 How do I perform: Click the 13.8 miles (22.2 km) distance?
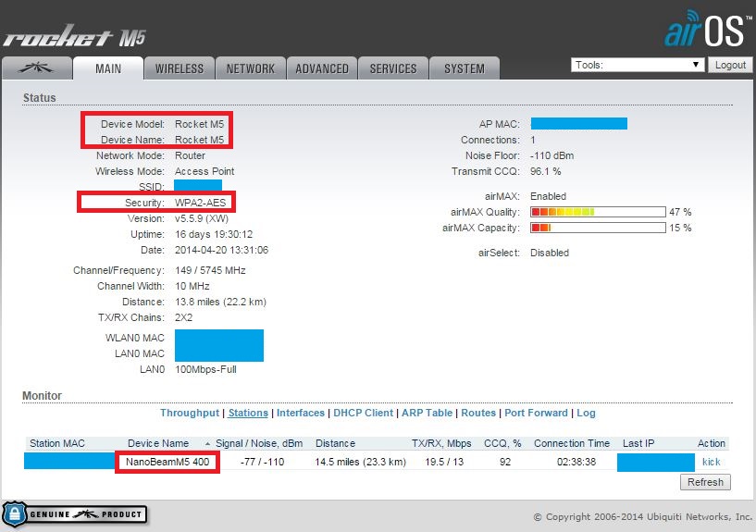220,303
